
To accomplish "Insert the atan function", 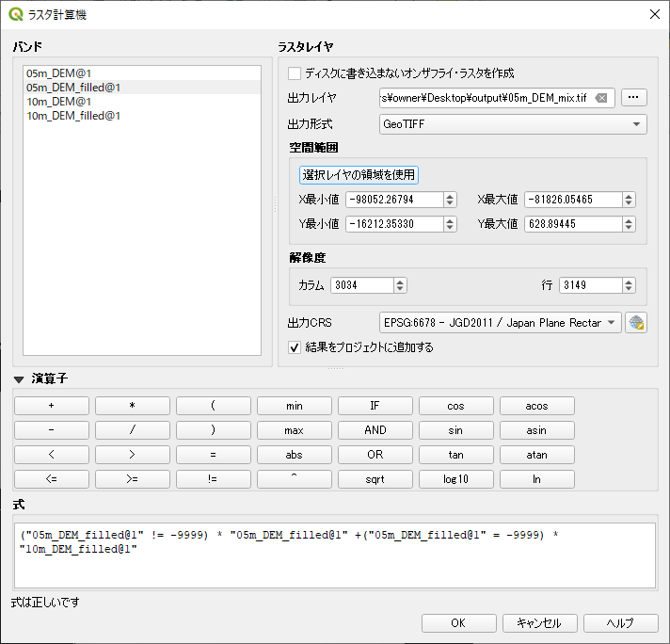I will (537, 455).
